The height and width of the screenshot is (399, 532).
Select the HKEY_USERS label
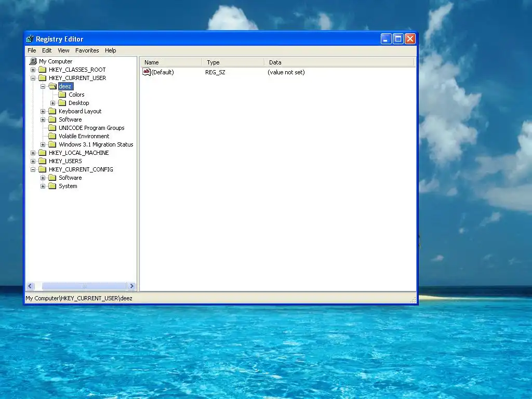65,161
